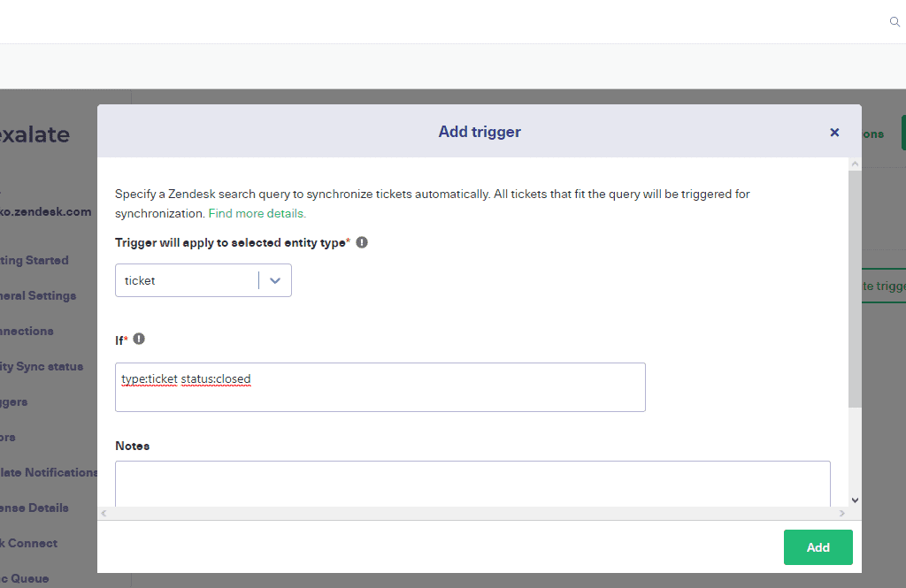The image size is (906, 588).
Task: Open Exalate Notifications in the sidebar
Action: pyautogui.click(x=49, y=472)
